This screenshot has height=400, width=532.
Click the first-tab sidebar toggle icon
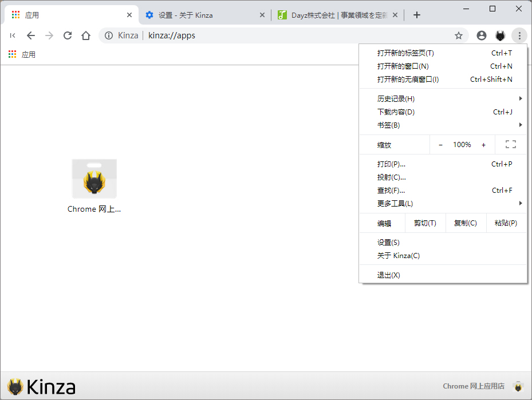click(x=13, y=35)
